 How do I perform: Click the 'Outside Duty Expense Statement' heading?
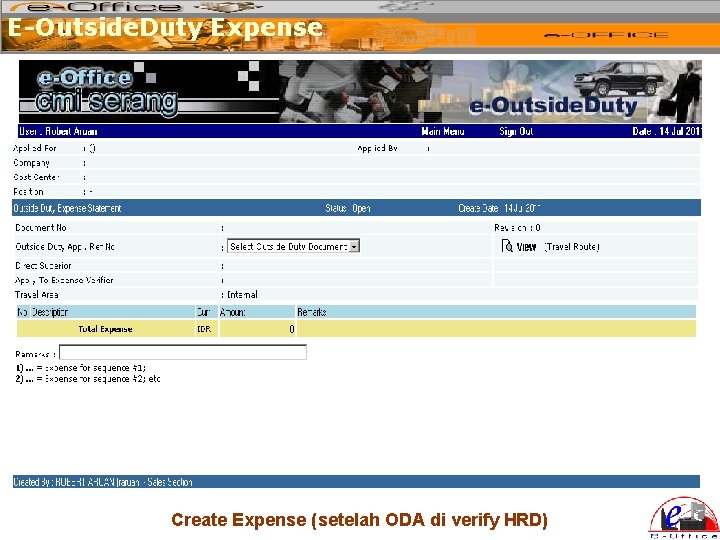[67, 208]
